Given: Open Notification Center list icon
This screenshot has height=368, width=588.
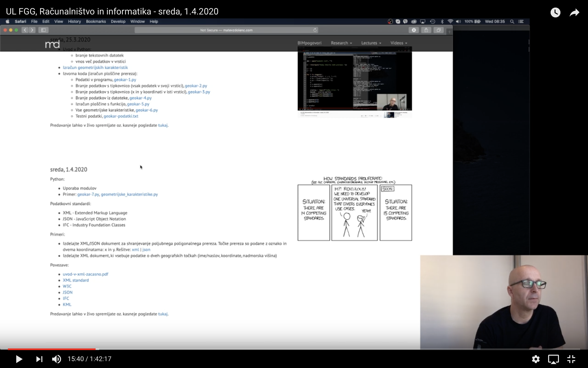Looking at the screenshot, I should pos(521,21).
